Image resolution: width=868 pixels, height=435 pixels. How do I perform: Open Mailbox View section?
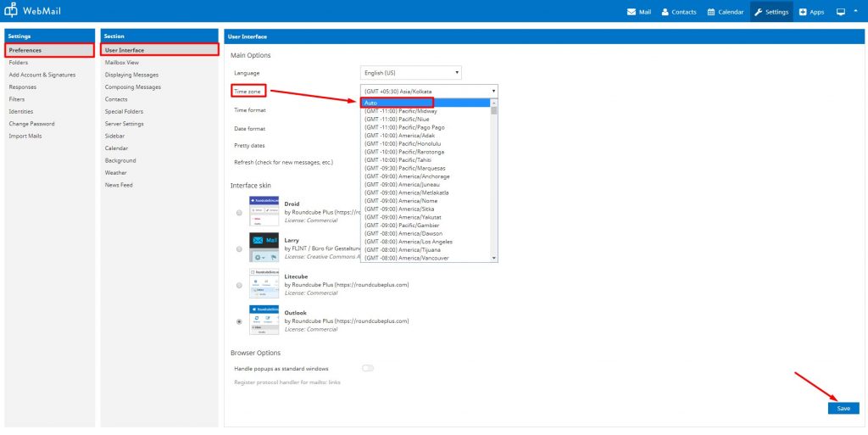tap(121, 63)
